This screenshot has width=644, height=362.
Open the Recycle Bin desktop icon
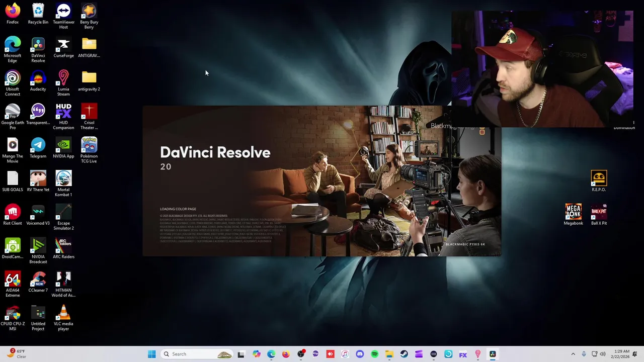(38, 14)
